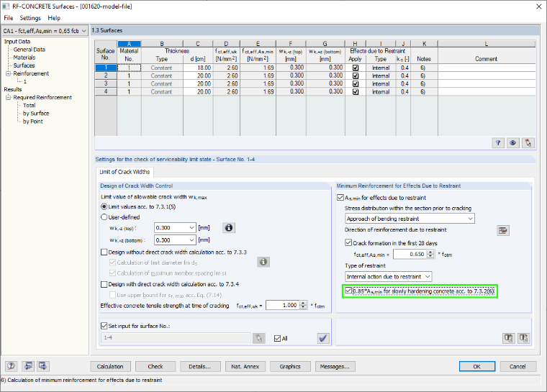This screenshot has width=547, height=392.
Task: Open help icon at bottom left
Action: (x=12, y=366)
